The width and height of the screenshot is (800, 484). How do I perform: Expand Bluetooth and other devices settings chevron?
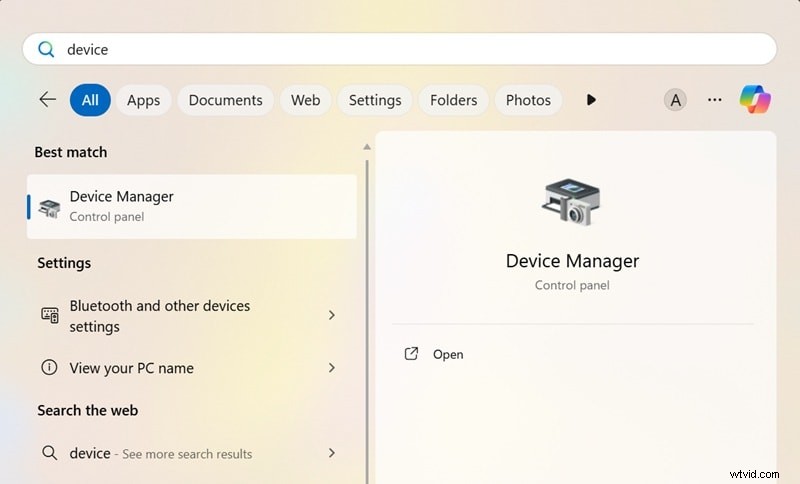click(x=332, y=315)
